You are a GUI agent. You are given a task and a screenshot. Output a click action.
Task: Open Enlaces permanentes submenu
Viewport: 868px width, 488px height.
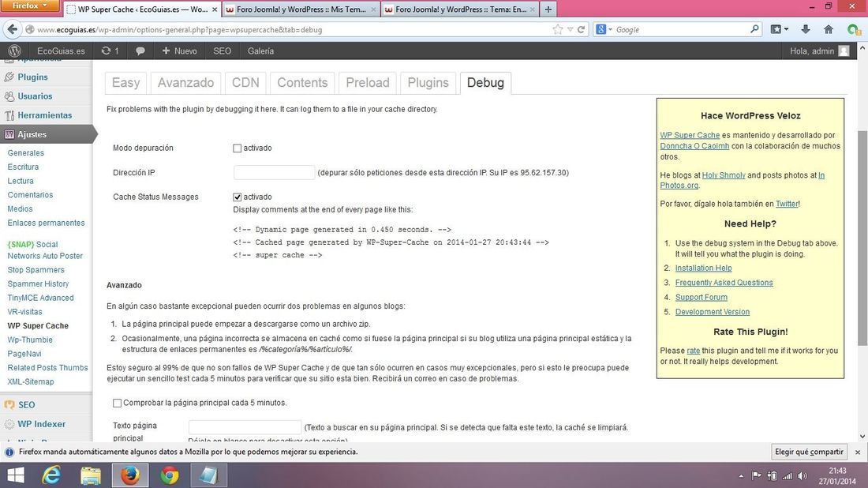pyautogui.click(x=46, y=223)
